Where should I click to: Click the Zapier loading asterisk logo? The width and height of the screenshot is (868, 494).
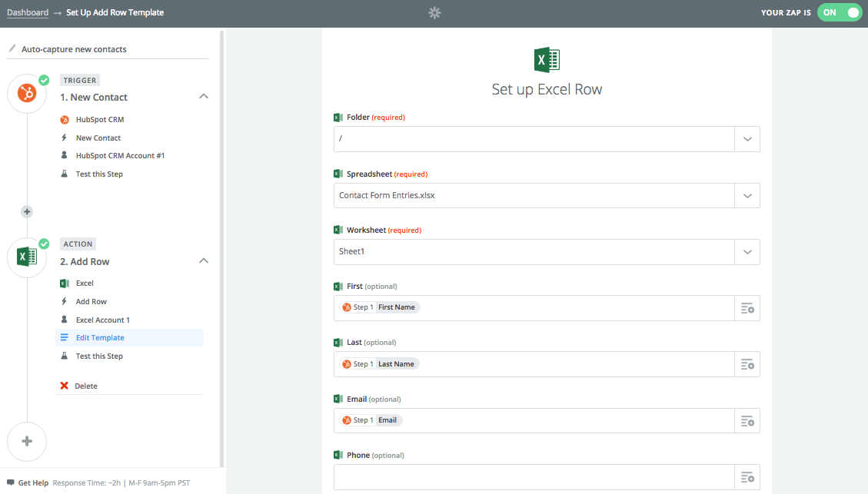pyautogui.click(x=434, y=13)
